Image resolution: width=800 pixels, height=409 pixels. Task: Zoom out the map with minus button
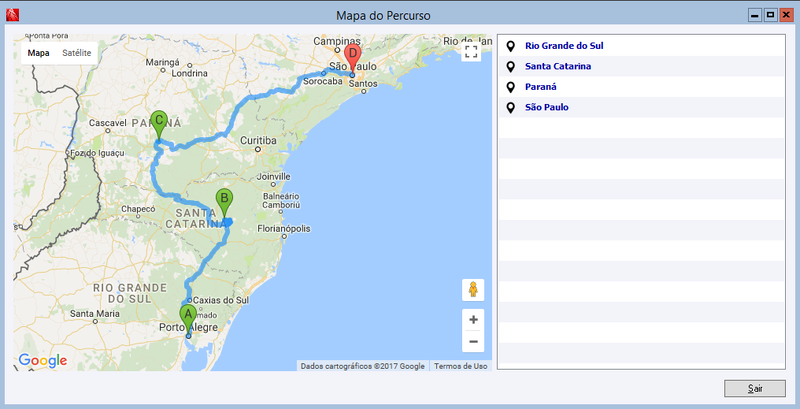click(x=473, y=342)
